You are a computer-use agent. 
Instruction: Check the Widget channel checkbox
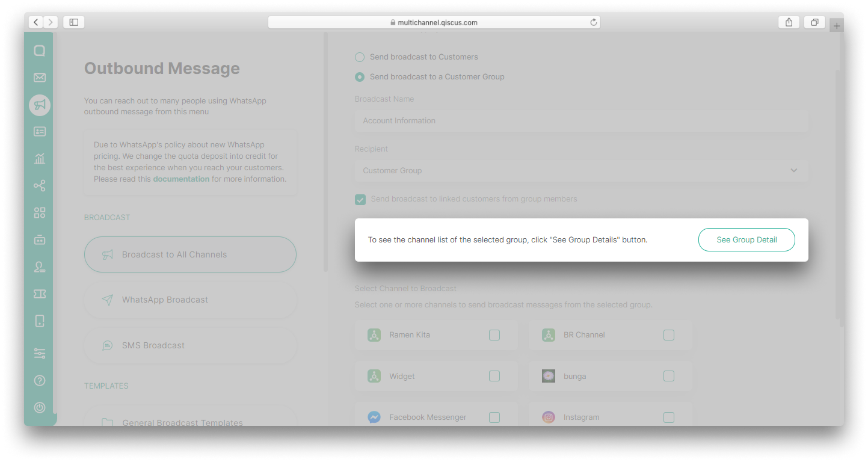[494, 377]
